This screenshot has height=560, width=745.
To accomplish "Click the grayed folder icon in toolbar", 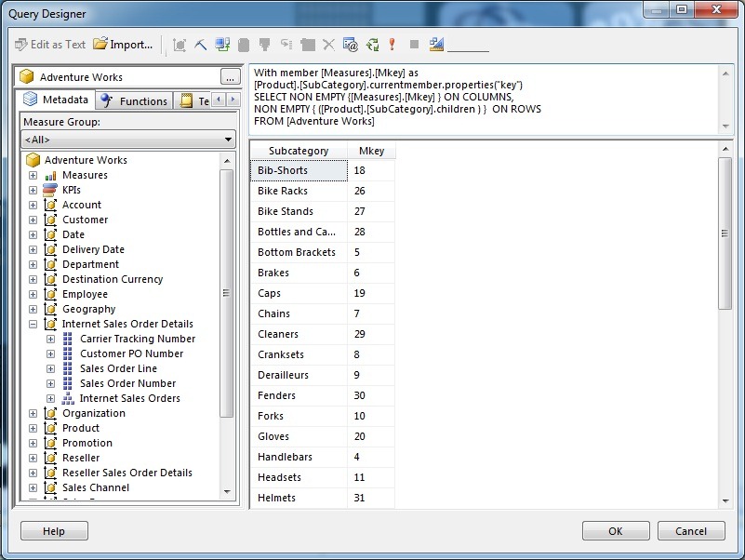I will click(308, 45).
